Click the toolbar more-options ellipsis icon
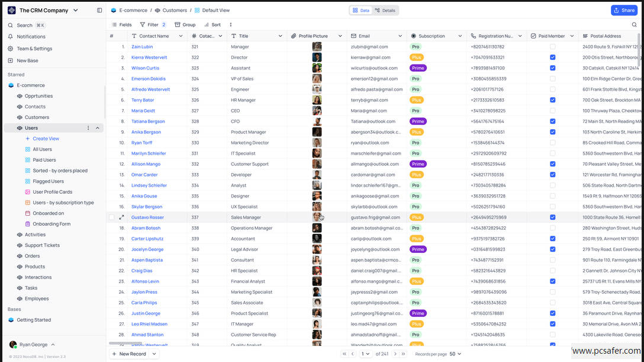Viewport: 644px width, 362px height. [231, 25]
